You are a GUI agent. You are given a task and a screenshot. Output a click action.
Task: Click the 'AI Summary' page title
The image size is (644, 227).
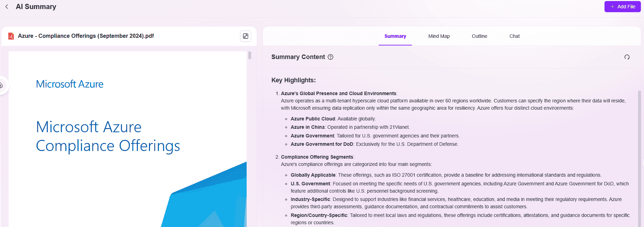(36, 7)
